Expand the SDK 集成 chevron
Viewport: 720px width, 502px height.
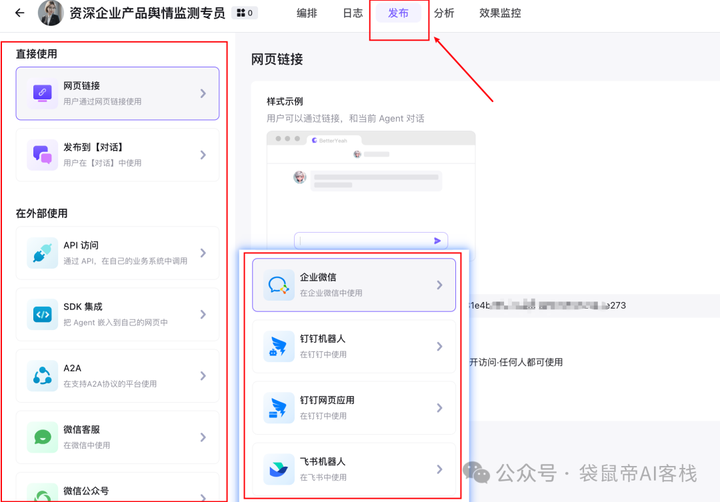tap(203, 315)
